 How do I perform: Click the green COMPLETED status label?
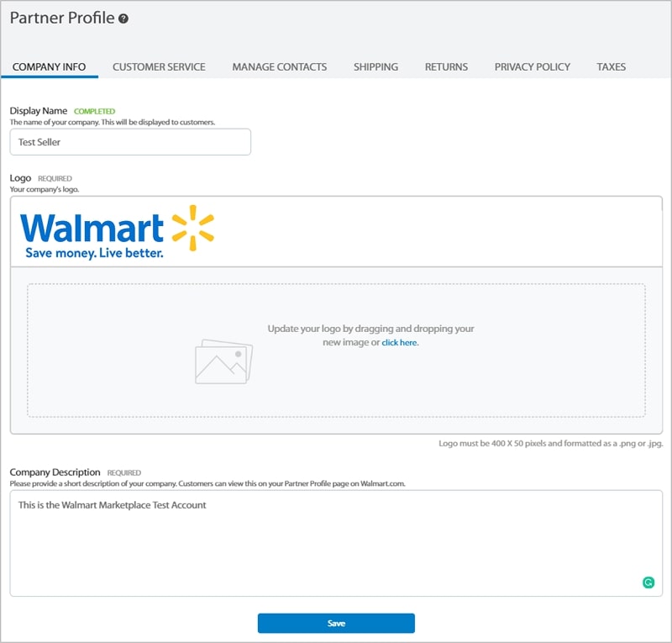point(94,111)
